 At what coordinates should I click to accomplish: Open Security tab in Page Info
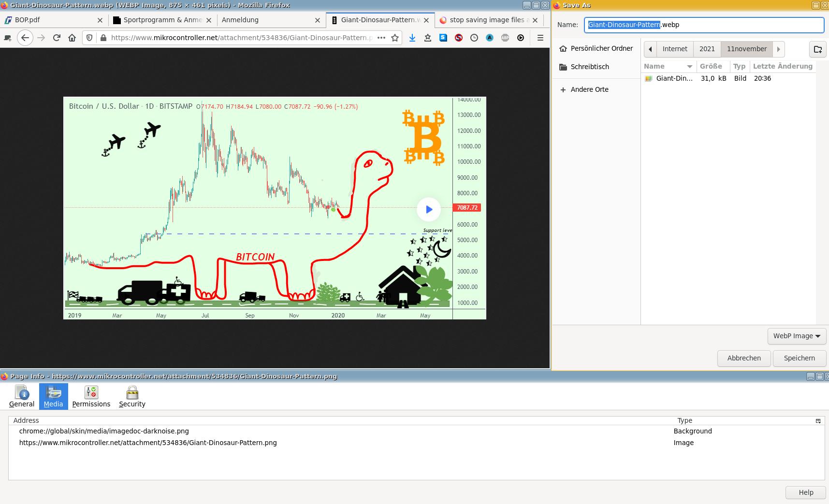[x=132, y=397]
